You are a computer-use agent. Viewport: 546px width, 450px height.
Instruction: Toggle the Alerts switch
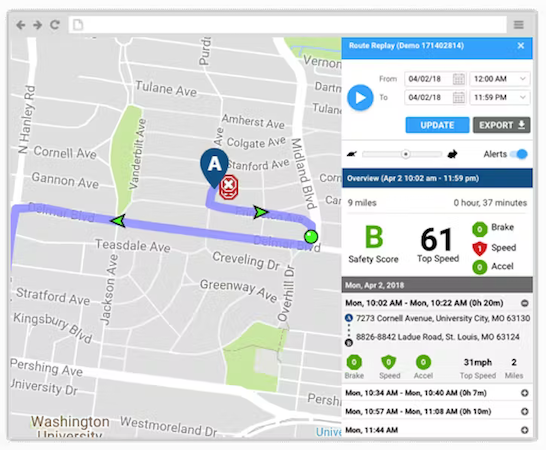[x=518, y=154]
